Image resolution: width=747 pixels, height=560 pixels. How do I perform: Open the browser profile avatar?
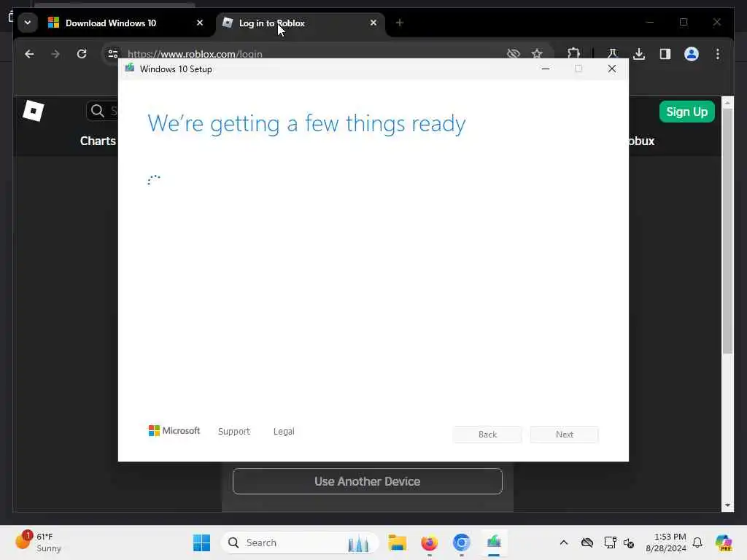[x=692, y=54]
